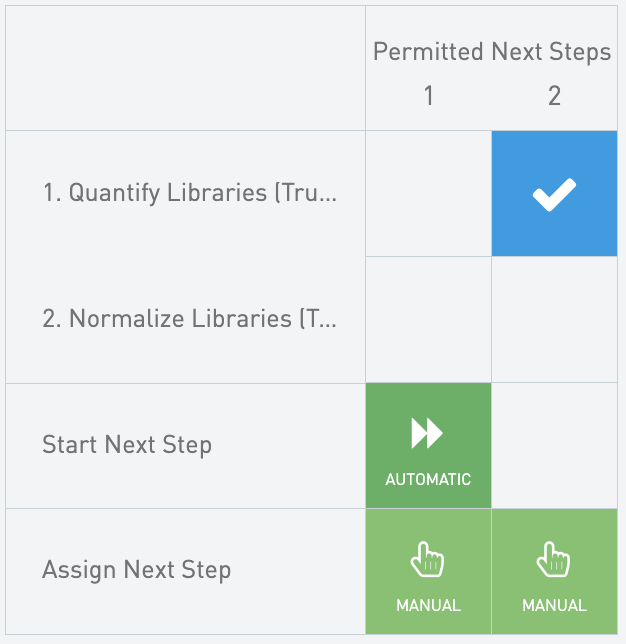The width and height of the screenshot is (626, 644).
Task: Click the 'Assign Next Step' row label
Action: 137,571
